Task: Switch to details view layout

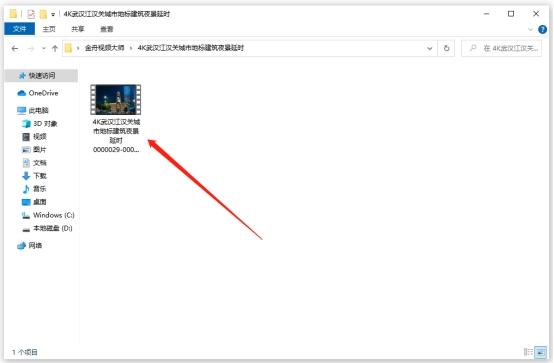Action: point(528,352)
